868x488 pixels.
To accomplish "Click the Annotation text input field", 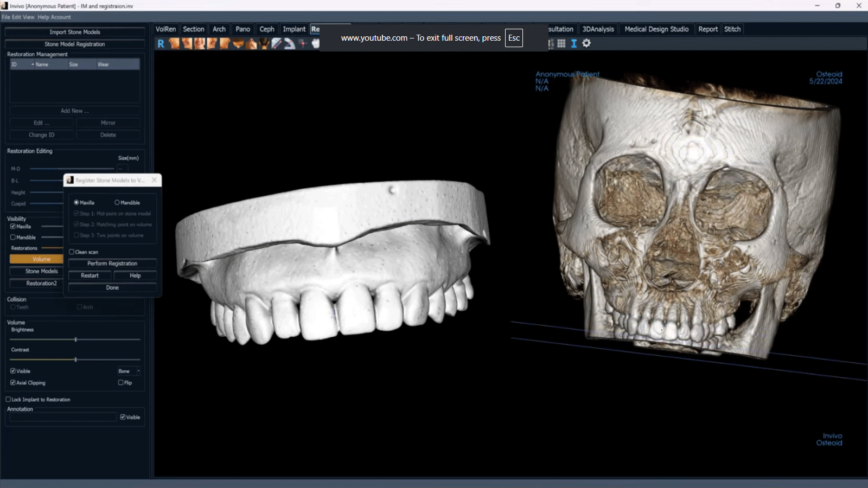I will pyautogui.click(x=62, y=416).
